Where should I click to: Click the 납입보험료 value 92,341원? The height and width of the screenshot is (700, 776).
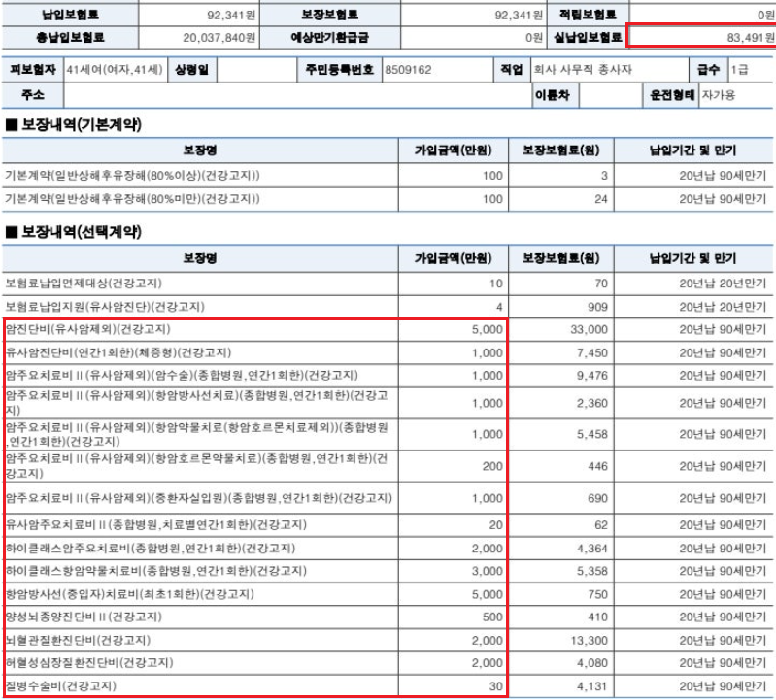coord(231,16)
